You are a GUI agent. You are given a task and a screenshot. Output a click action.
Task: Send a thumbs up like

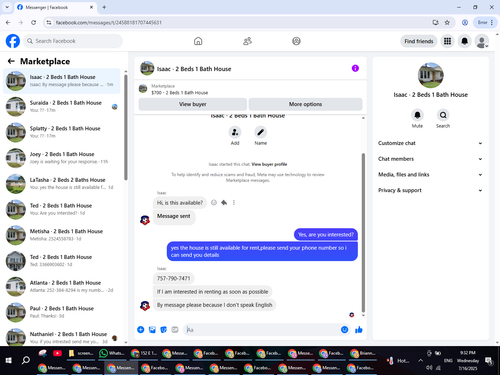(x=359, y=330)
